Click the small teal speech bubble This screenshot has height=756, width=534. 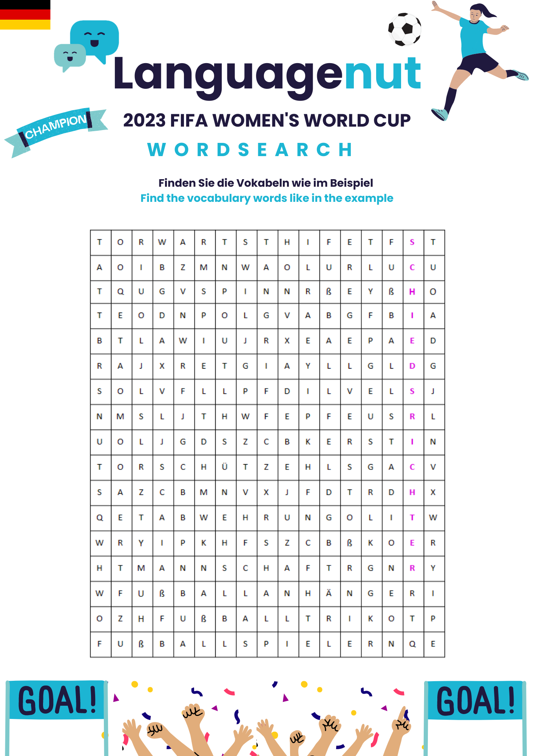pyautogui.click(x=70, y=57)
